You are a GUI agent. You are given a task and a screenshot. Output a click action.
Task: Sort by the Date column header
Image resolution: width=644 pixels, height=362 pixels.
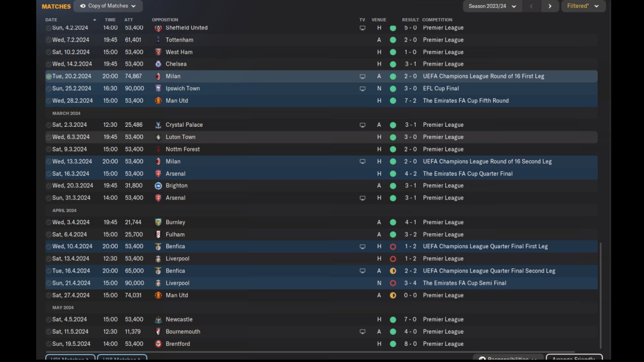pos(51,20)
